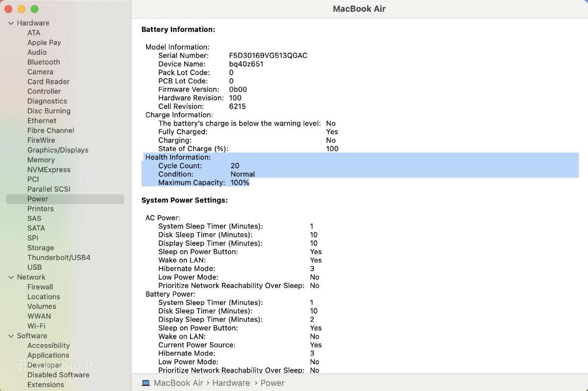The width and height of the screenshot is (588, 391).
Task: Open Parallel SCSI entry
Action: (49, 189)
